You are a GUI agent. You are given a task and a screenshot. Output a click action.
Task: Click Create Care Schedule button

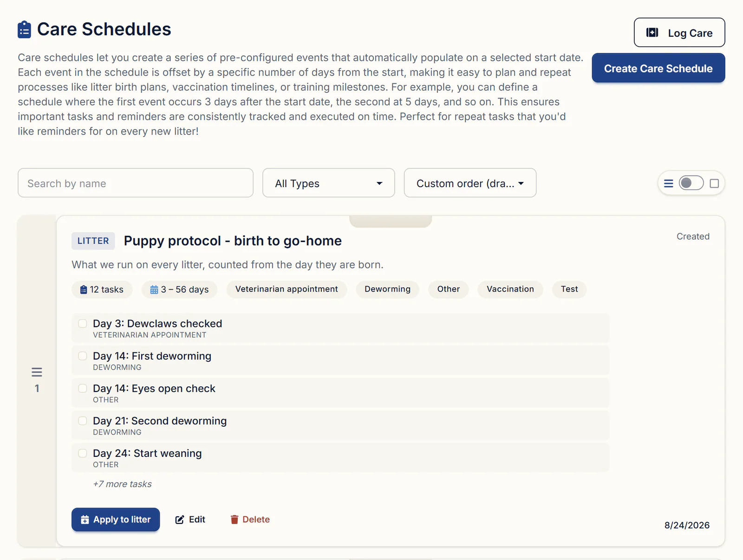[658, 68]
